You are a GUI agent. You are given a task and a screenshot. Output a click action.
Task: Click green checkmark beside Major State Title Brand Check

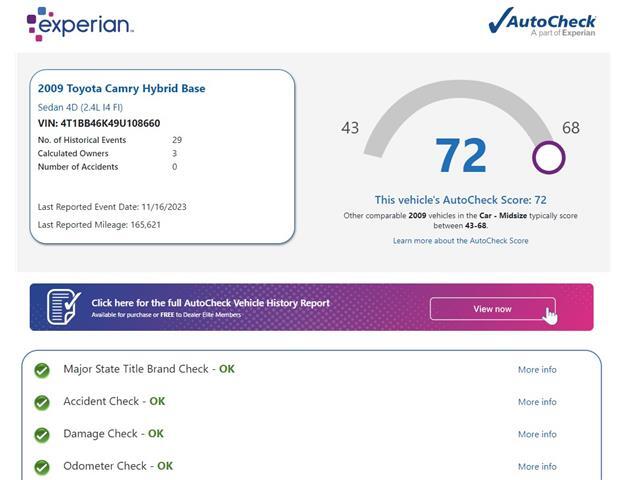coord(42,370)
